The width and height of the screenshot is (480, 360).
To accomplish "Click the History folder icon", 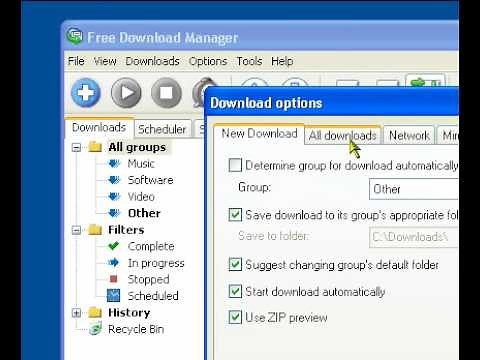I will 95,312.
